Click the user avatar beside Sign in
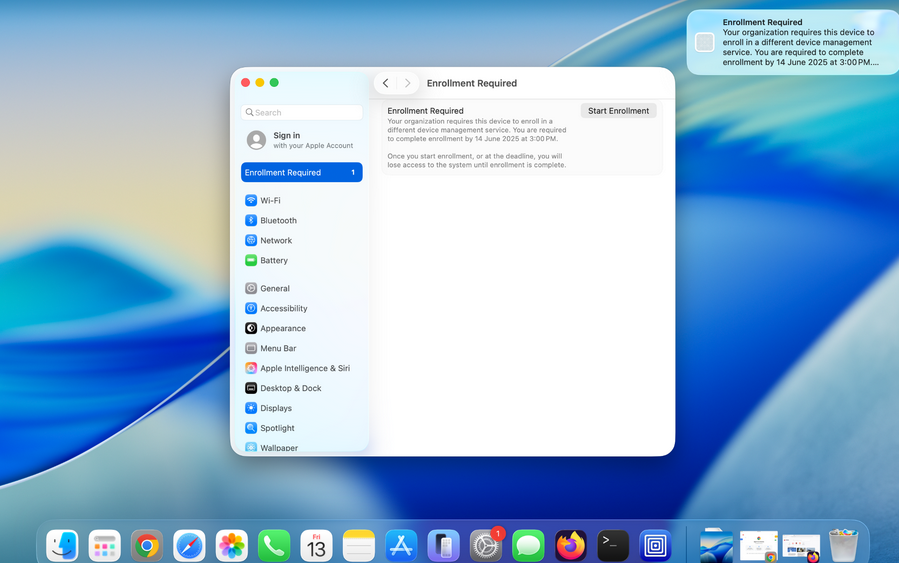 click(256, 140)
